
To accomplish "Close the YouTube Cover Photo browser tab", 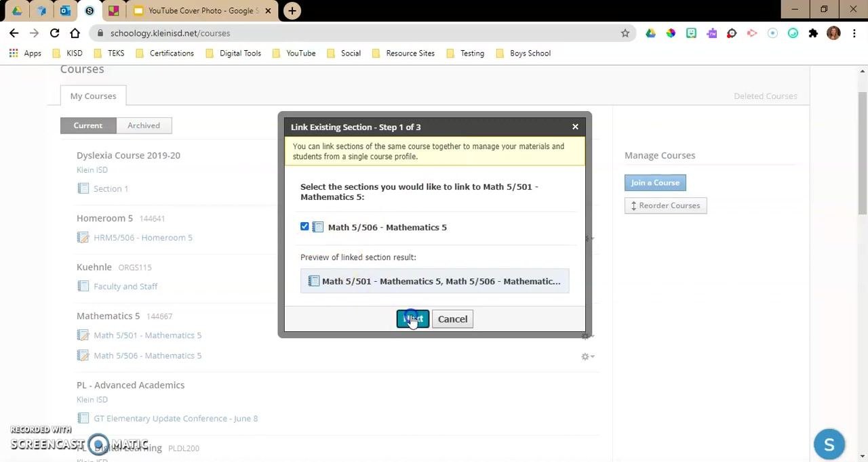I will click(x=268, y=11).
